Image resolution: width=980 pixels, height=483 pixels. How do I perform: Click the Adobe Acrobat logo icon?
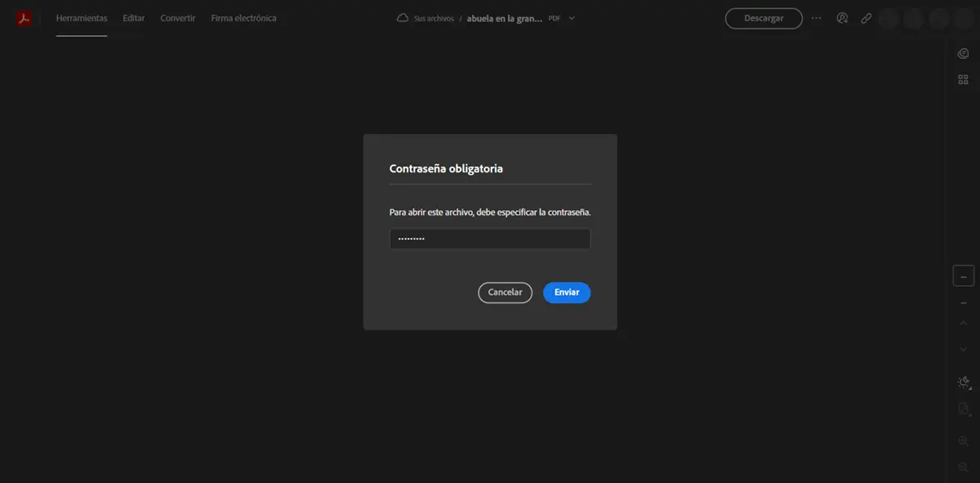(x=24, y=18)
